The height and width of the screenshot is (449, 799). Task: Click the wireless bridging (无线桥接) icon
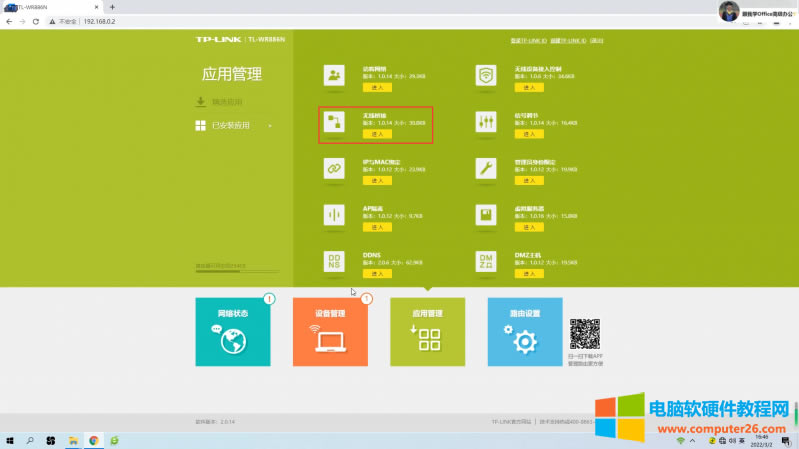[334, 122]
